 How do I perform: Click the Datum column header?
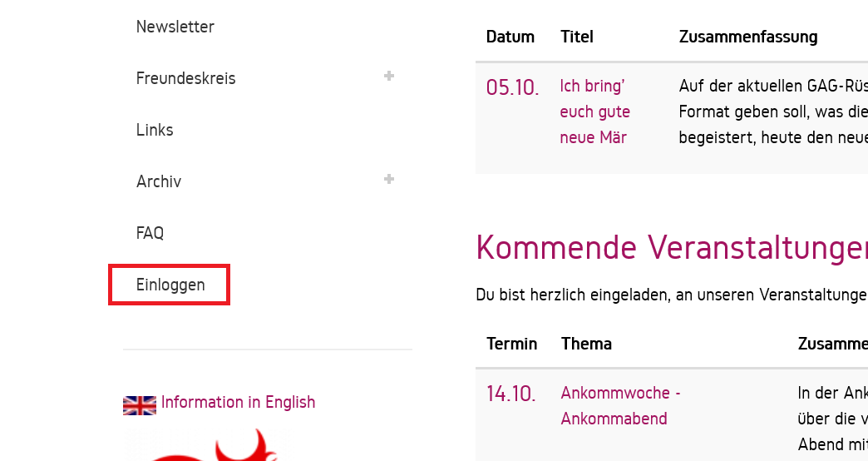pos(510,37)
